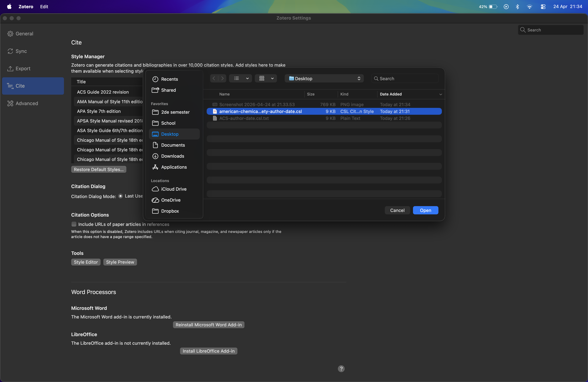Image resolution: width=588 pixels, height=382 pixels.
Task: Open the Edit menu
Action: click(44, 7)
